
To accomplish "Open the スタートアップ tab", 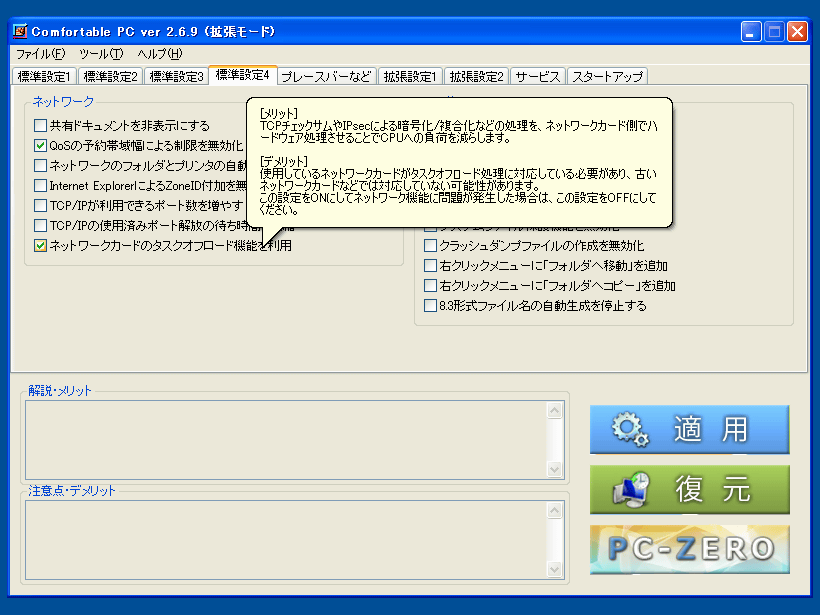I will pyautogui.click(x=607, y=76).
